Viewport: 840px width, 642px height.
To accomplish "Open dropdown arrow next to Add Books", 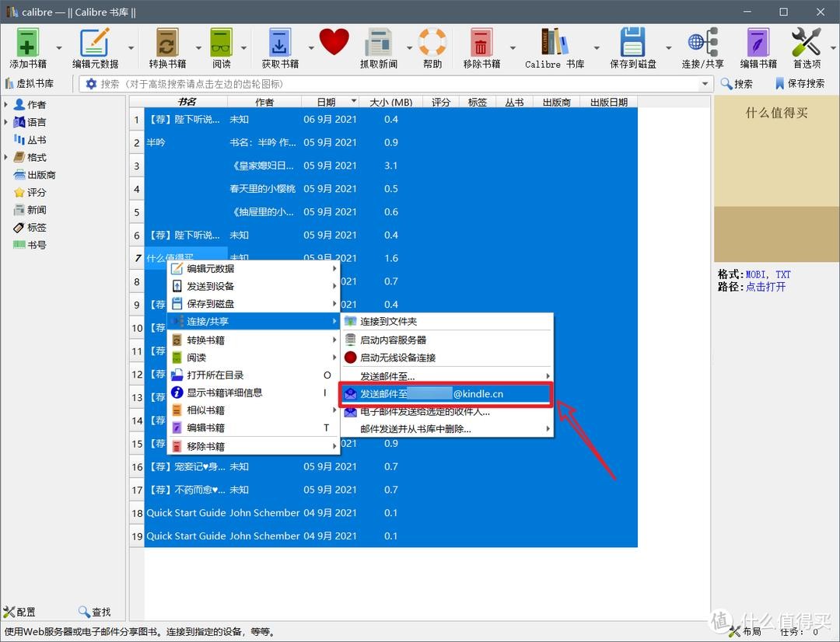I will 58,48.
